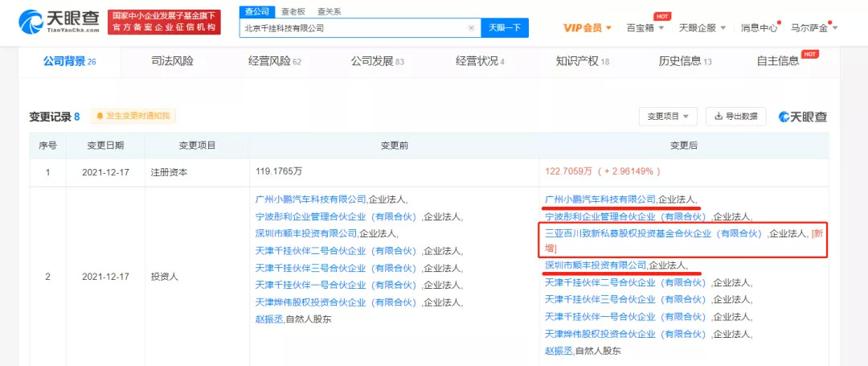
Task: Open 广州小鹏汽车科技有限公司 link in 变更后
Action: pos(600,199)
